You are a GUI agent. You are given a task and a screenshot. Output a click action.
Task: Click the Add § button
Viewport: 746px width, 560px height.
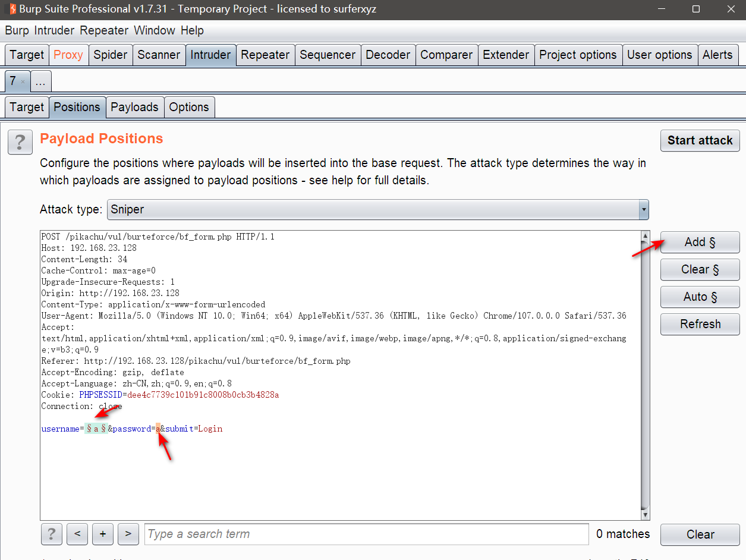tap(700, 242)
